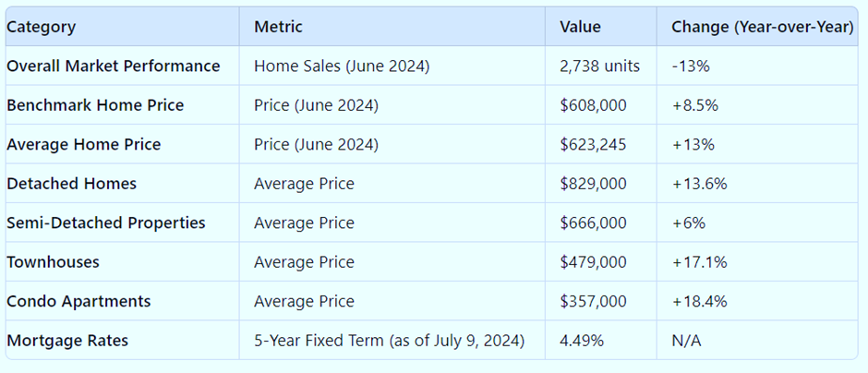868x373 pixels.
Task: Select the Value column header
Action: pos(580,27)
